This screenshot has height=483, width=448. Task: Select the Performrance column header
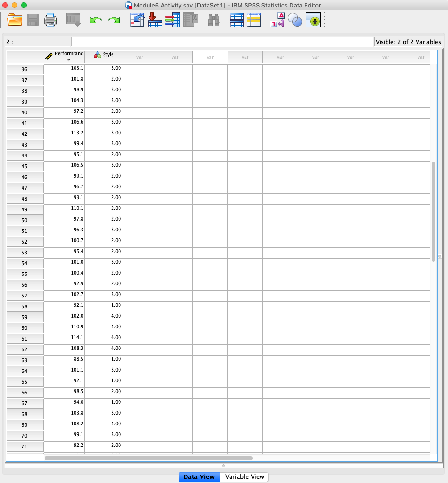point(63,56)
